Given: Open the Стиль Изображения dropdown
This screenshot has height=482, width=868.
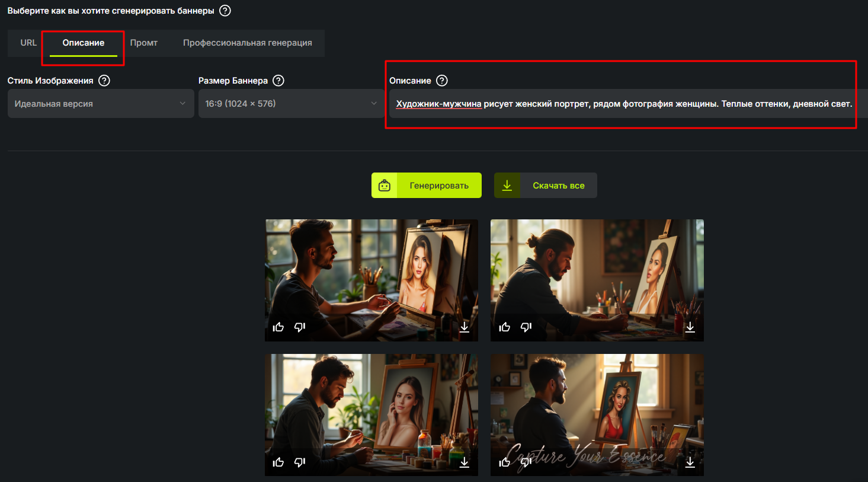Looking at the screenshot, I should click(x=101, y=104).
